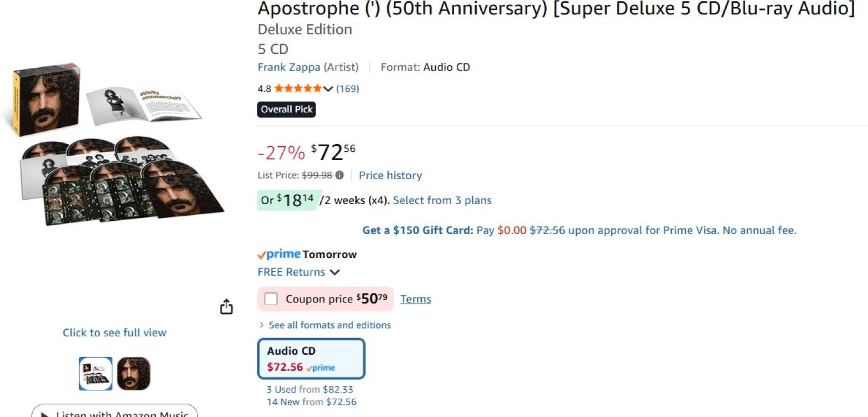The width and height of the screenshot is (868, 417).
Task: Expand the rating breakdown chevron
Action: point(328,89)
